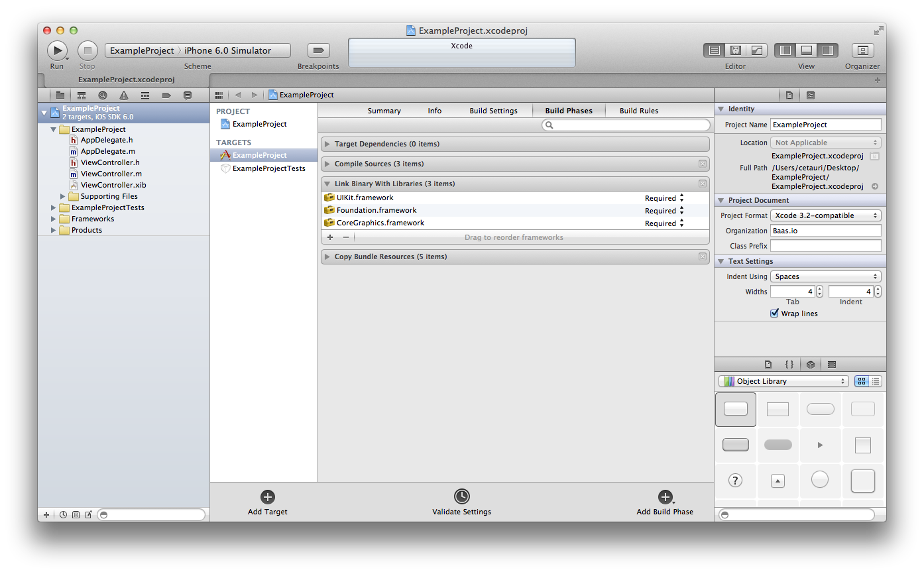The width and height of the screenshot is (924, 574).
Task: Toggle the Utilities pane view button
Action: tap(827, 50)
